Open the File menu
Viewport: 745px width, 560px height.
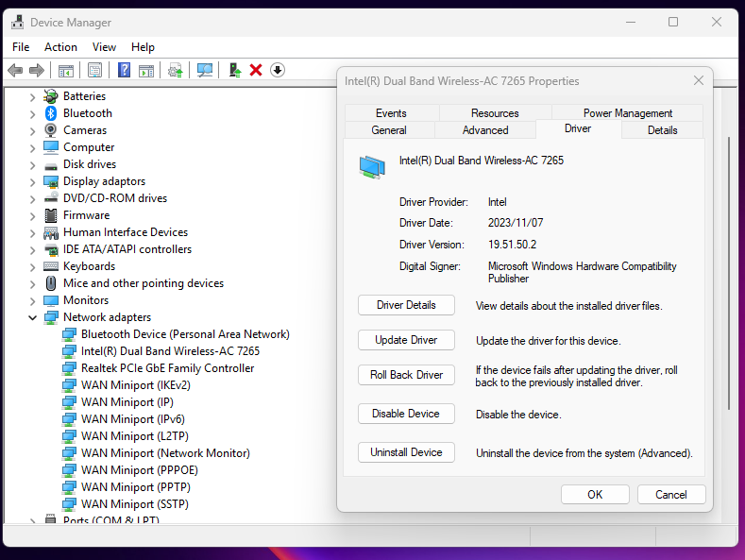(x=21, y=47)
